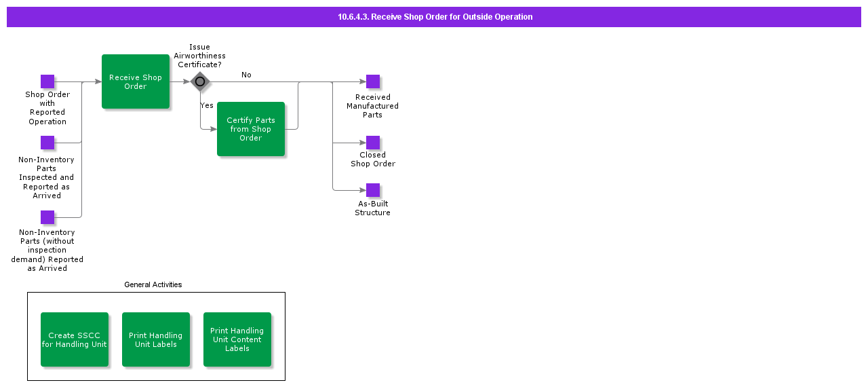Click 'Non-Inventory Parts (without inspection demand)' label text

pyautogui.click(x=47, y=250)
